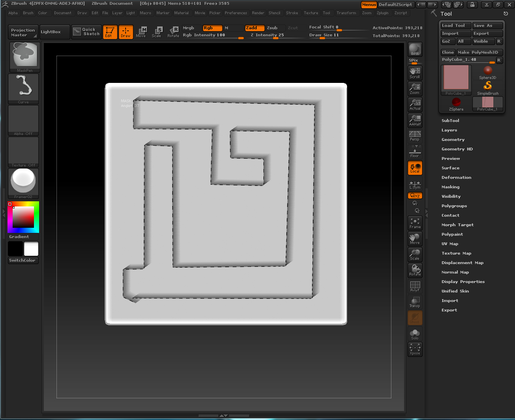The width and height of the screenshot is (515, 420).
Task: Click the Xpose icon
Action: click(x=415, y=349)
